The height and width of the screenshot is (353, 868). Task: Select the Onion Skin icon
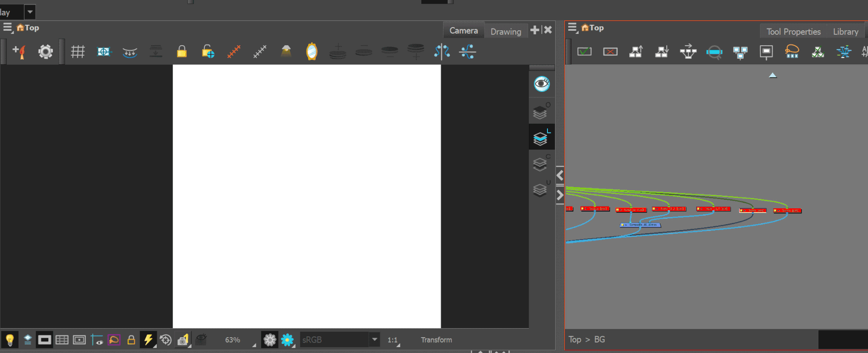pyautogui.click(x=130, y=52)
